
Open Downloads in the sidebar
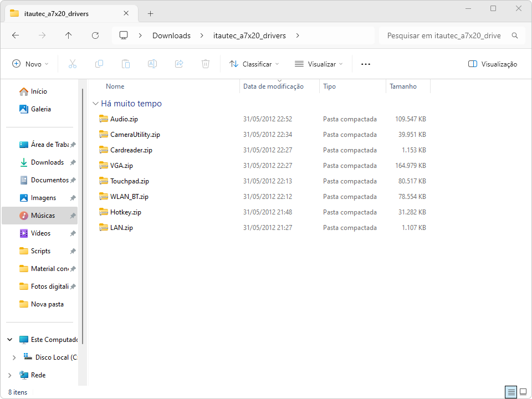pos(42,162)
